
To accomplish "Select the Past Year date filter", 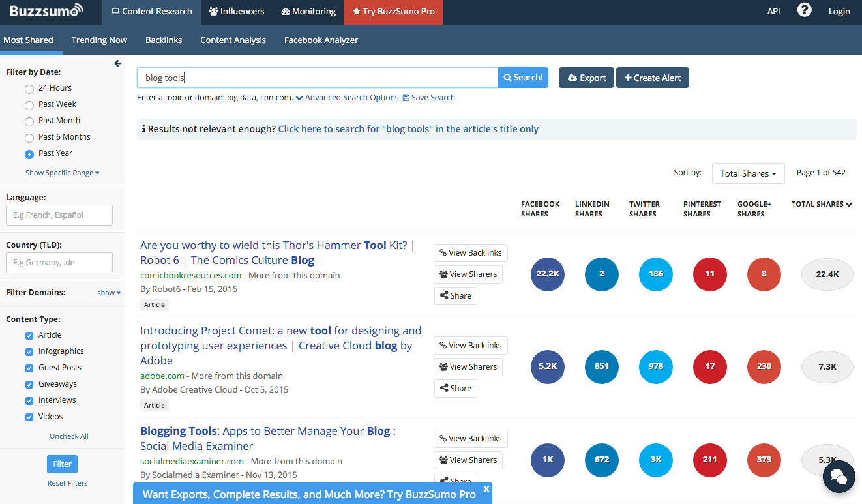I will (29, 154).
